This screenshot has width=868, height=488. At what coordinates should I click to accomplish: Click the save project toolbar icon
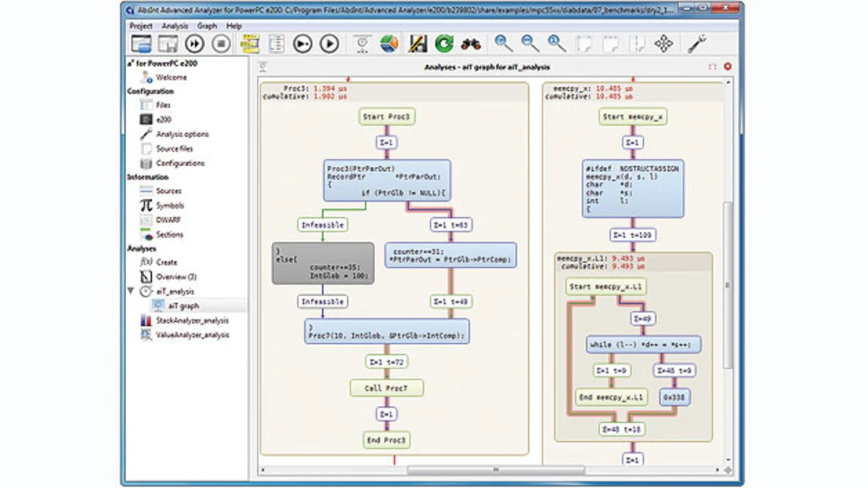pos(167,44)
